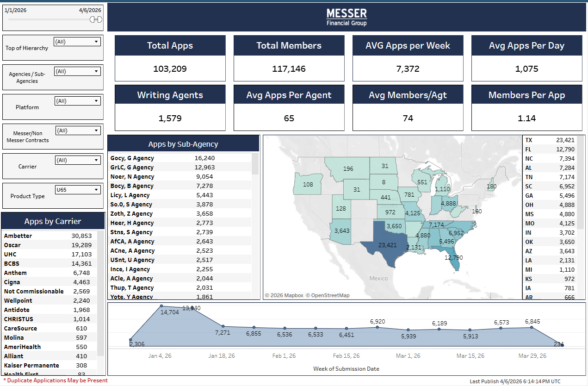Click the Jan 4 week data point 14,704
588x386 pixels.
[161, 306]
